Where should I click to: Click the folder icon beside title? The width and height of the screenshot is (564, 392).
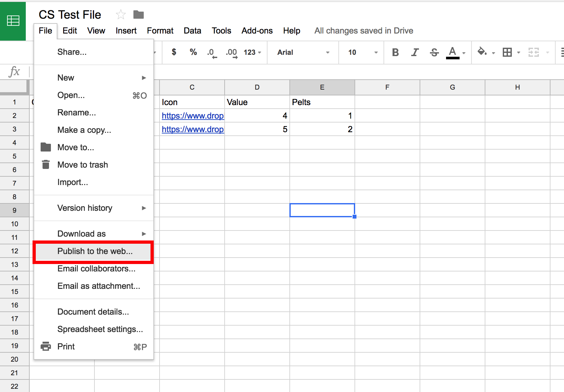pyautogui.click(x=139, y=15)
